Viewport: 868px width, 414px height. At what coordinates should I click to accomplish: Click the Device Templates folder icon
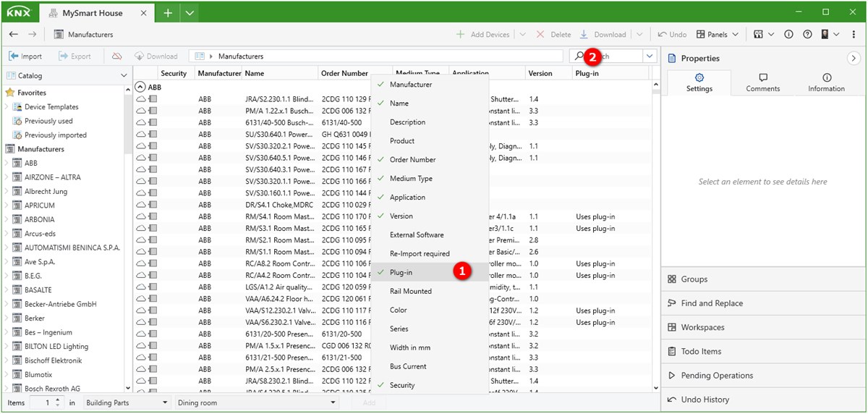coord(17,107)
